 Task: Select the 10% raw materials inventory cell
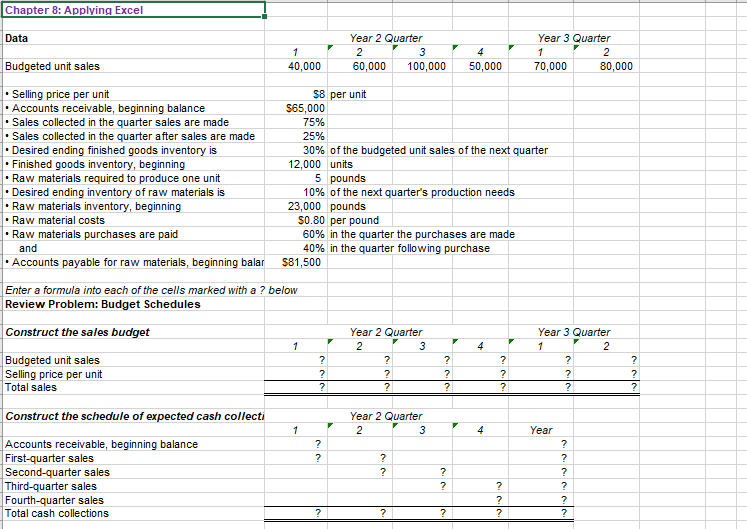pyautogui.click(x=296, y=192)
